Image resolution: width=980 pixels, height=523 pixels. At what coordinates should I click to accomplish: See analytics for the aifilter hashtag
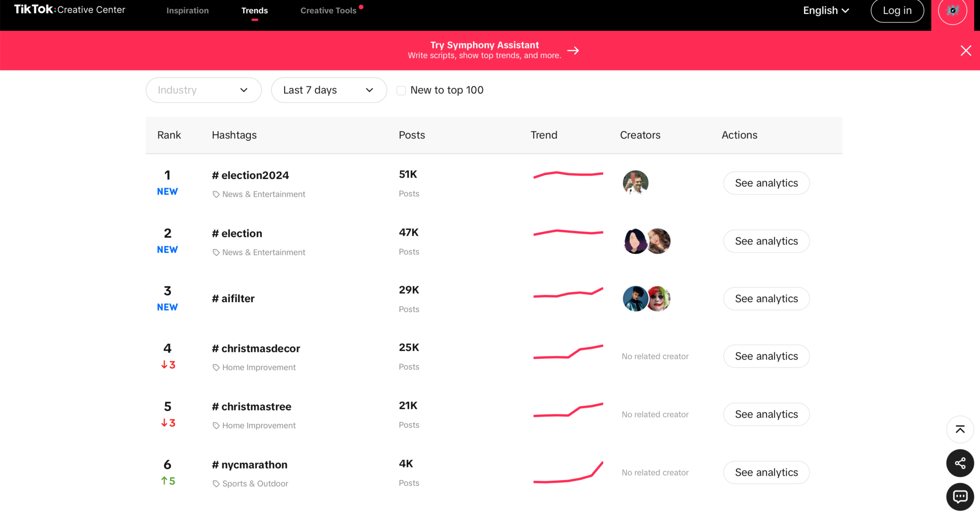(766, 298)
